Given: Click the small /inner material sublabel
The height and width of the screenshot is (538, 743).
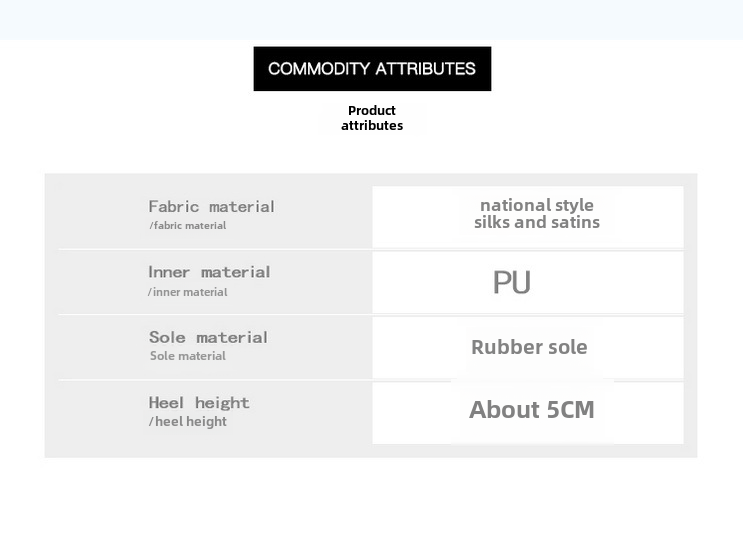Looking at the screenshot, I should coord(188,292).
